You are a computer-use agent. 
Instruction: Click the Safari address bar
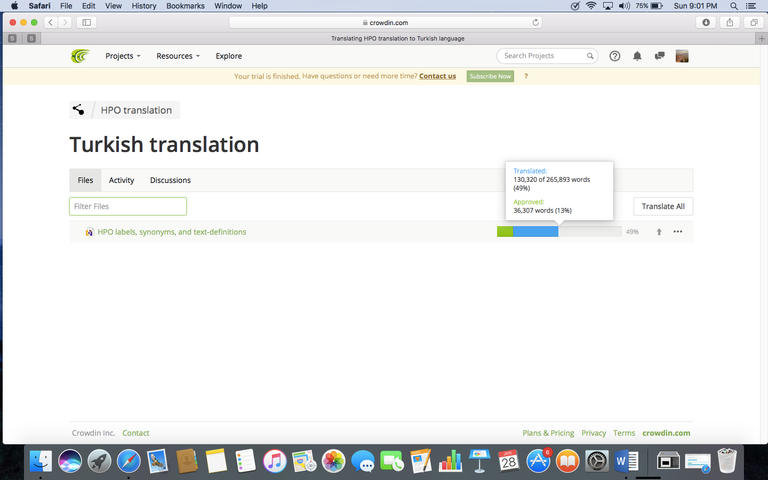point(385,22)
